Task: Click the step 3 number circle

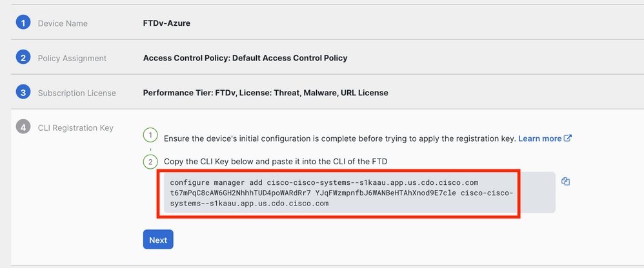Action: [23, 92]
